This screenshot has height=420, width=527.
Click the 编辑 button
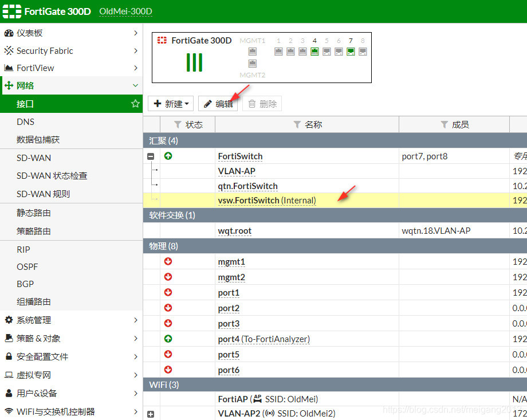pyautogui.click(x=218, y=104)
